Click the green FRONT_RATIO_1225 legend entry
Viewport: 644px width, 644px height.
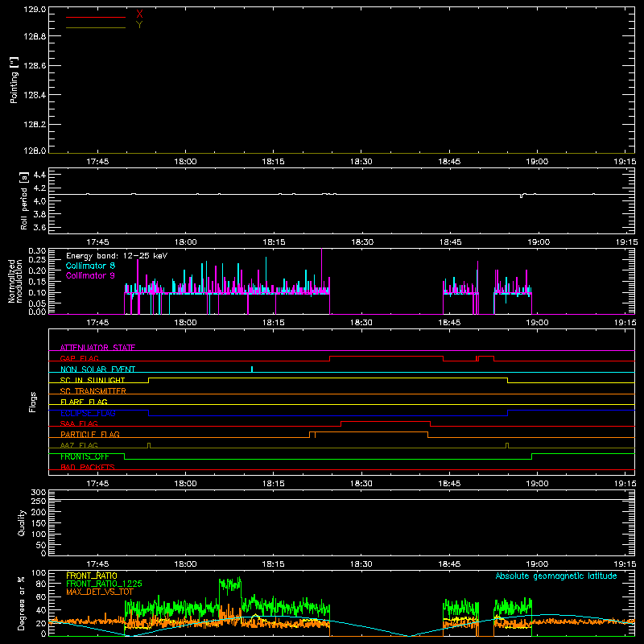(104, 584)
